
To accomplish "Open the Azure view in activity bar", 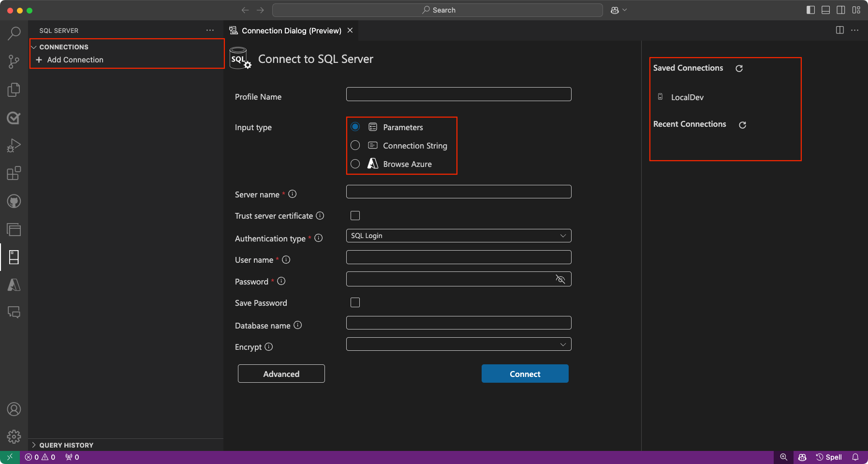I will point(14,285).
